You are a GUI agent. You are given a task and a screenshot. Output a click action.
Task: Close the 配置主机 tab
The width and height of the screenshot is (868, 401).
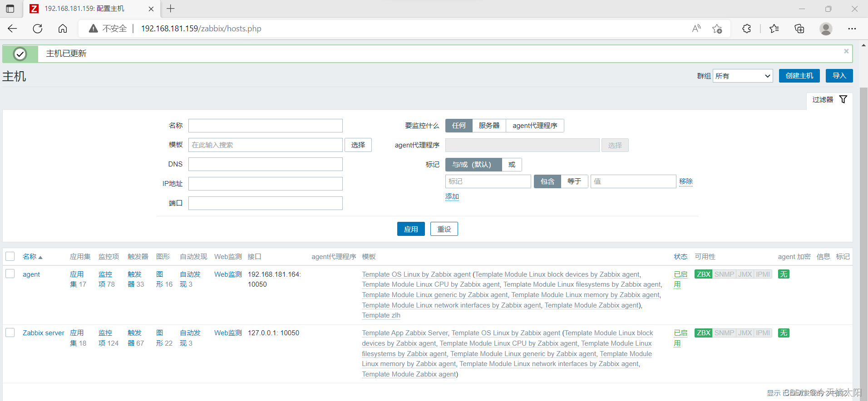[x=151, y=9]
